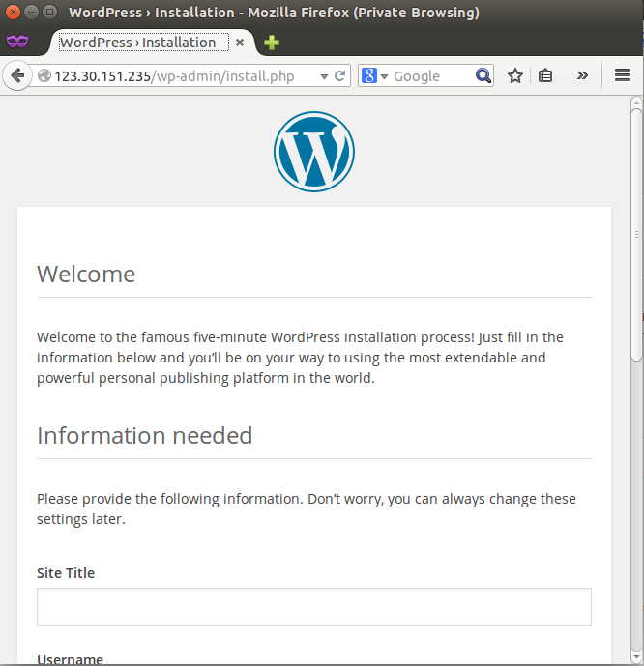
Task: Click the Welcome heading
Action: pos(86,274)
